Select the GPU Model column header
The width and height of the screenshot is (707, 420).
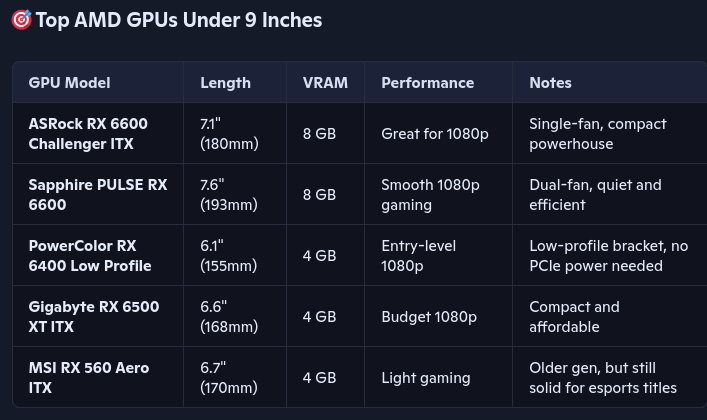click(x=69, y=83)
